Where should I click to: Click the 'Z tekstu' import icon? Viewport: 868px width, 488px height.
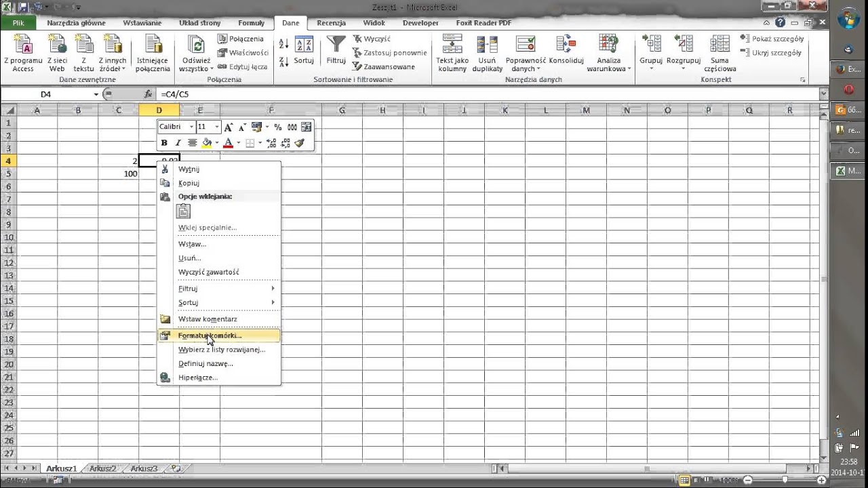point(84,53)
